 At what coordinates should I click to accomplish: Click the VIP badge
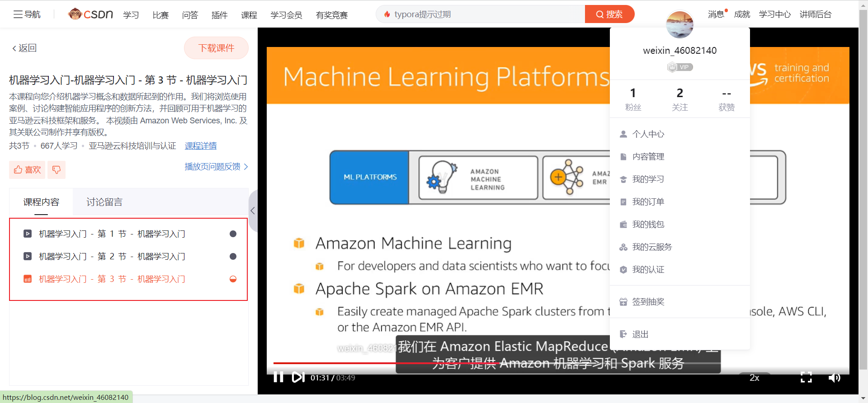pyautogui.click(x=679, y=67)
